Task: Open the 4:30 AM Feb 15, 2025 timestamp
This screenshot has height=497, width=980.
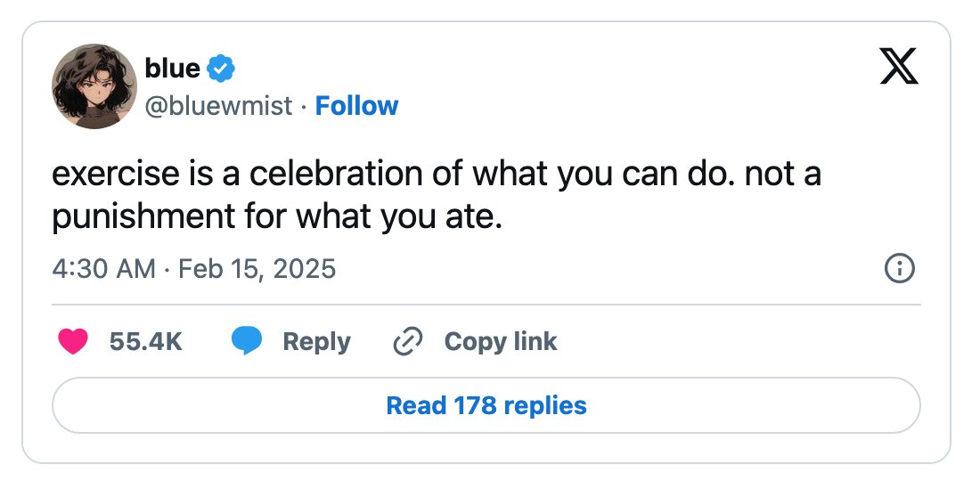Action: coord(193,269)
